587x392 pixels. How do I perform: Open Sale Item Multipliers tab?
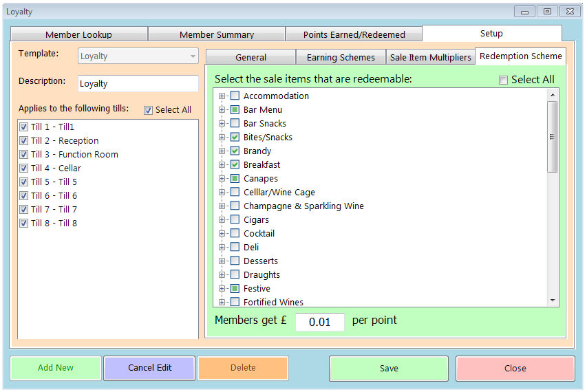point(431,57)
